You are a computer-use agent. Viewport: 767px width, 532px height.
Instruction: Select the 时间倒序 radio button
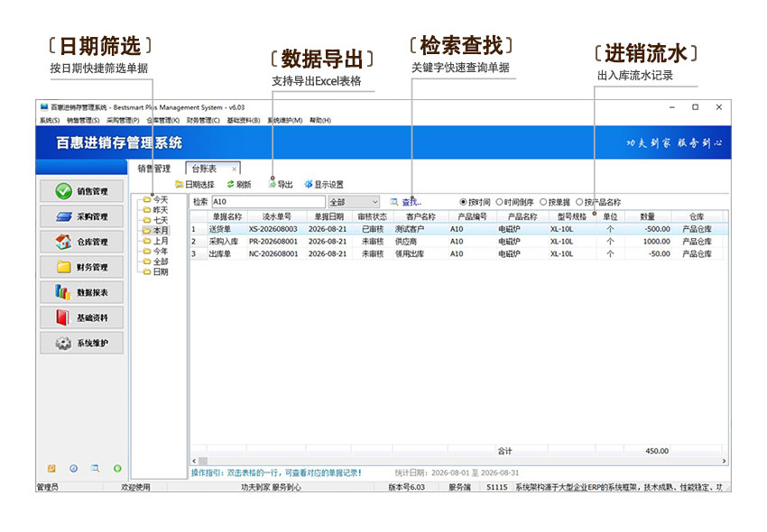(514, 202)
